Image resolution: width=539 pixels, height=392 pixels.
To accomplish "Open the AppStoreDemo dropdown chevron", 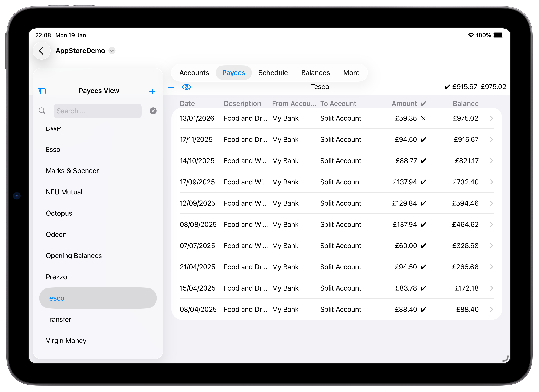I will tap(112, 51).
